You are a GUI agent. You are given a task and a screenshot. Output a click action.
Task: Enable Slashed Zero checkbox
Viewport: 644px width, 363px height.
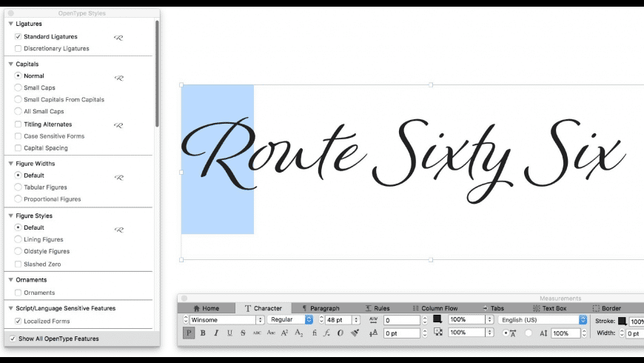pos(18,264)
